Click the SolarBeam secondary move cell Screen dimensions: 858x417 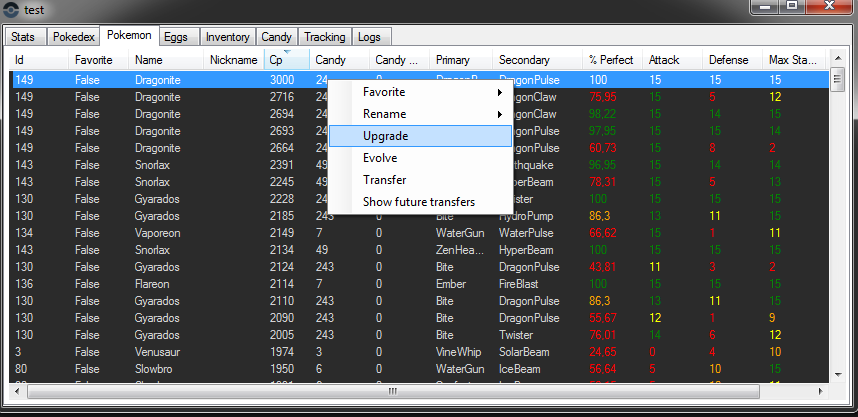(524, 352)
